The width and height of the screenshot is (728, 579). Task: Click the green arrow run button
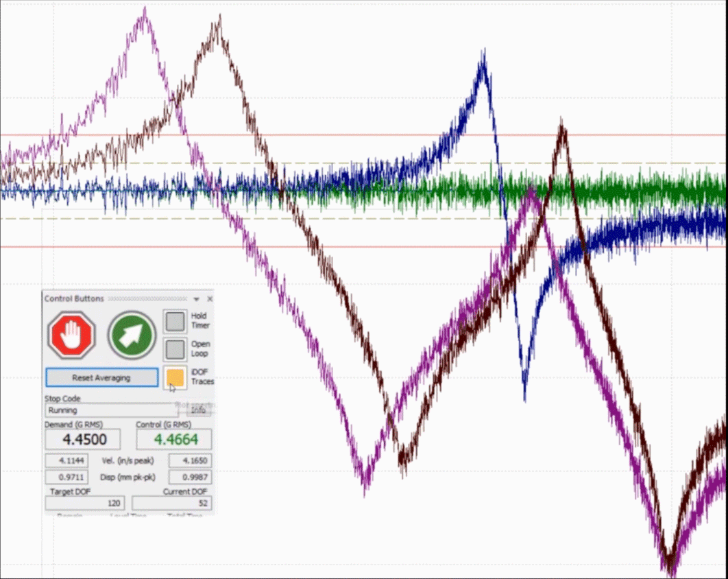tap(132, 335)
